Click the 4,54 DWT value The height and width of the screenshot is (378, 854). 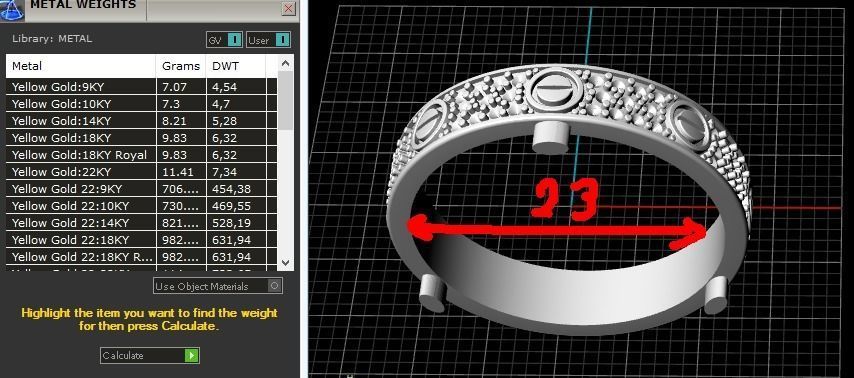(224, 87)
